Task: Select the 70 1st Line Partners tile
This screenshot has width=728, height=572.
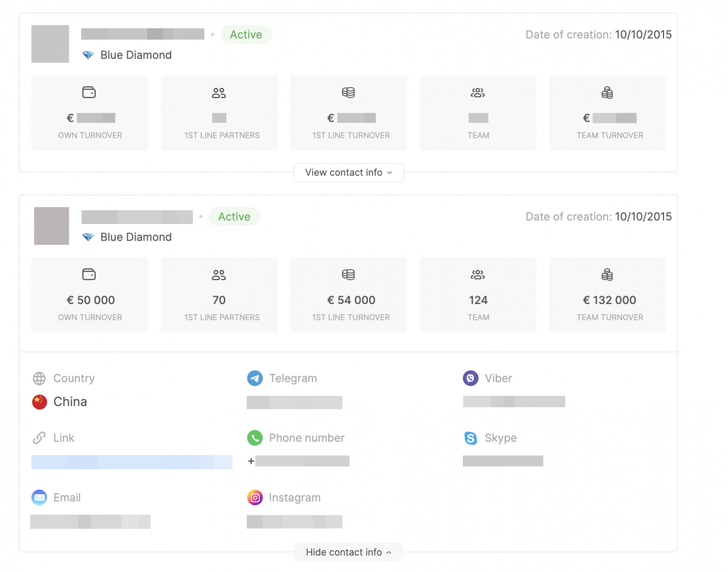Action: tap(219, 295)
